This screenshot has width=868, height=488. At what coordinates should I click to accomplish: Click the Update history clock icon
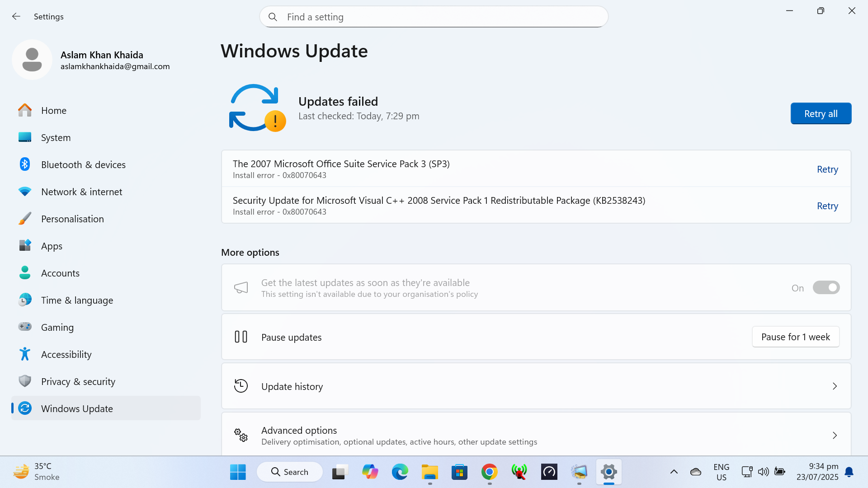coord(241,386)
